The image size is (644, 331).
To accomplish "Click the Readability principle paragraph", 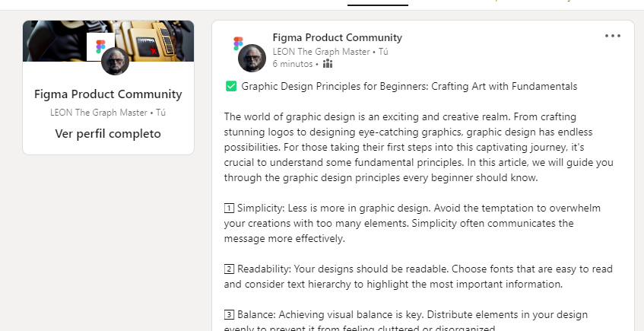I will (418, 277).
